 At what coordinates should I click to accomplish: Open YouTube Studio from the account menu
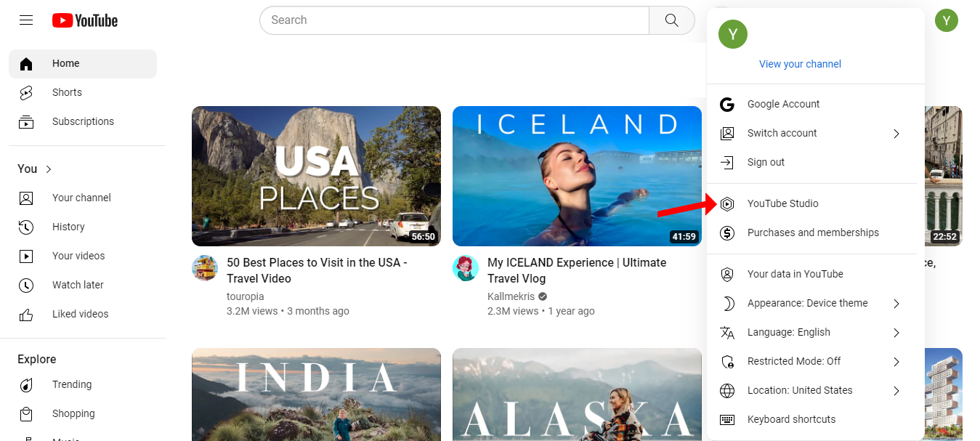(783, 203)
